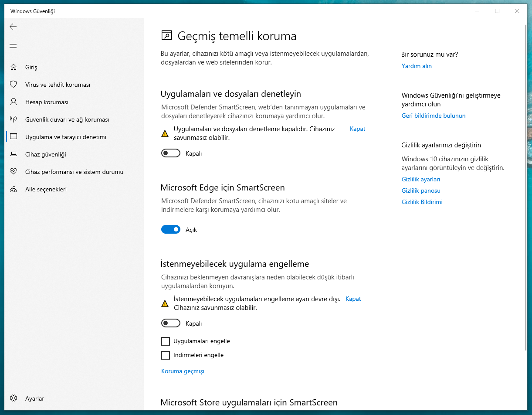Image resolution: width=532 pixels, height=415 pixels.
Task: Click the Güvenlik duvarı network icon
Action: 14,119
